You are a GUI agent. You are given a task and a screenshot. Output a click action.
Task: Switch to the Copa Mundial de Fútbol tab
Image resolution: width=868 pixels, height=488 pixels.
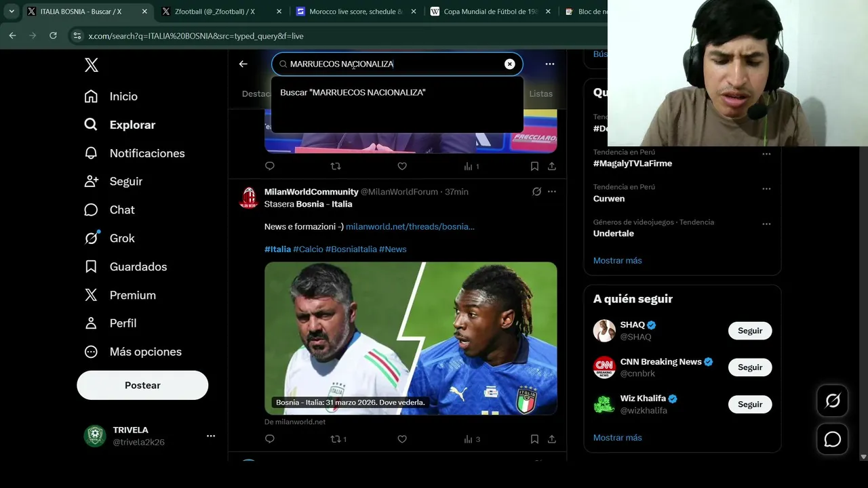click(x=490, y=12)
